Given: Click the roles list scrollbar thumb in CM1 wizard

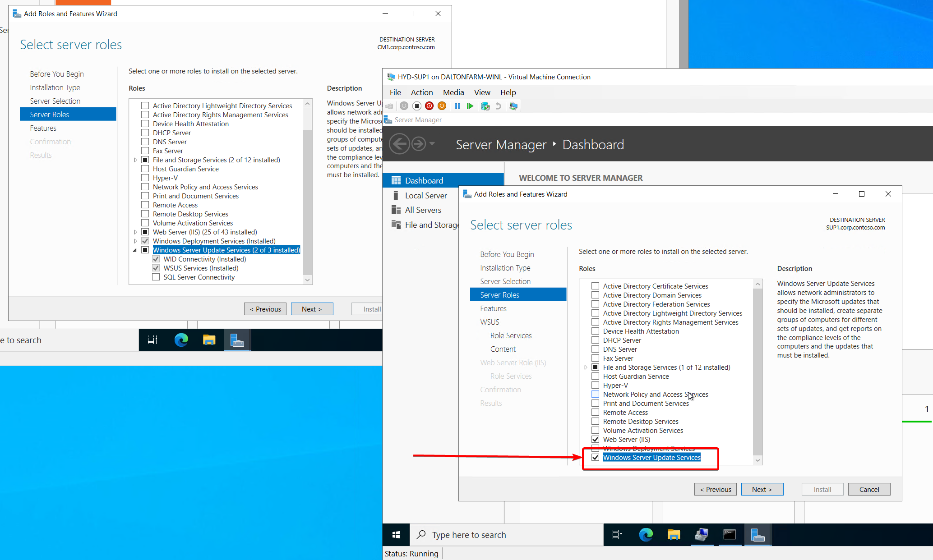Looking at the screenshot, I should (x=308, y=202).
